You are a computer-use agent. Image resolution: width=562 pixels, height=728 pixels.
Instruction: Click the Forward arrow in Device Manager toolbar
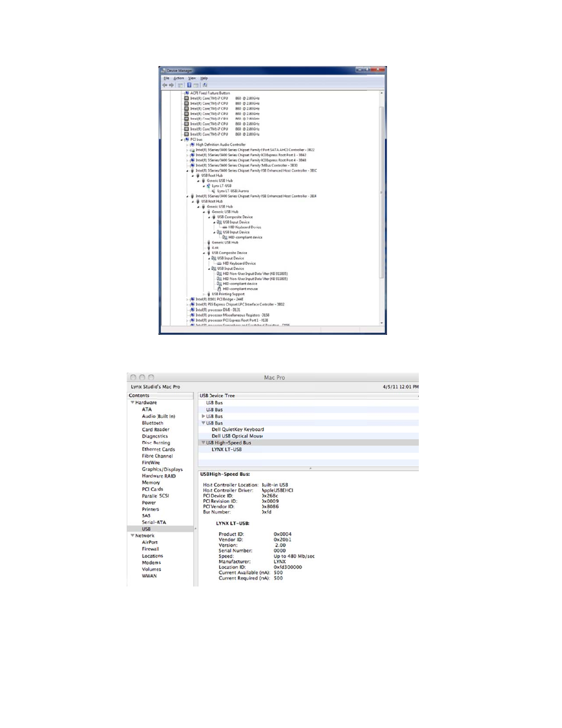[x=171, y=85]
